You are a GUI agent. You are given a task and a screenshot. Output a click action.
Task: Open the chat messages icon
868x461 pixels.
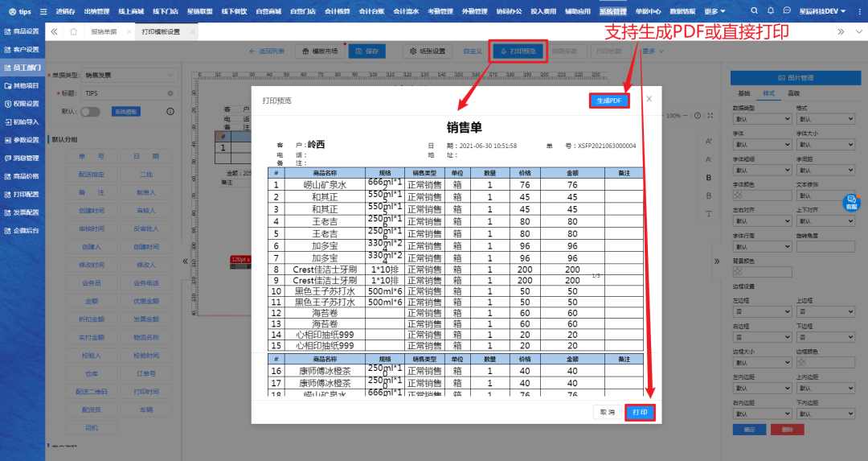point(787,11)
